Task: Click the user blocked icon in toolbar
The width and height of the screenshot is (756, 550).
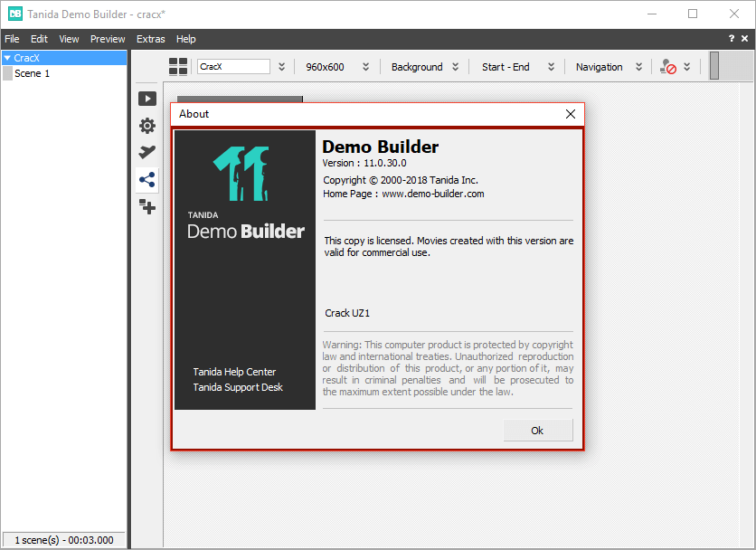Action: click(x=668, y=67)
